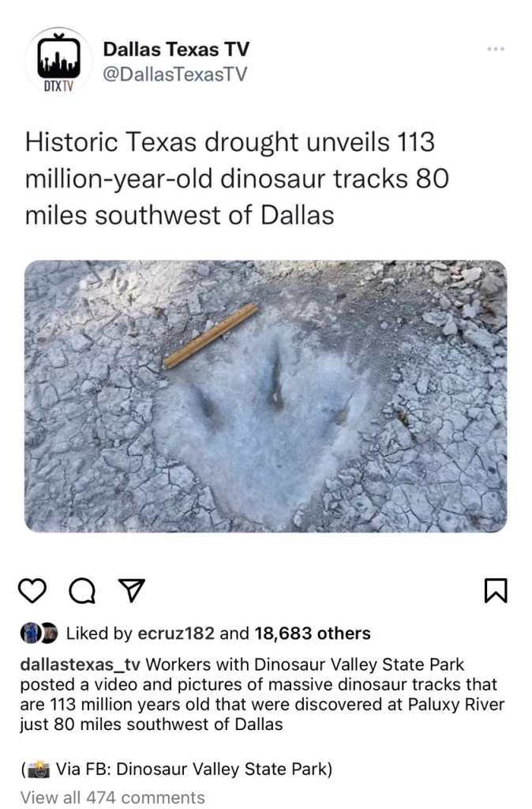View the 18,683 others who liked
Viewport: 532px width, 809px height.
(x=312, y=633)
